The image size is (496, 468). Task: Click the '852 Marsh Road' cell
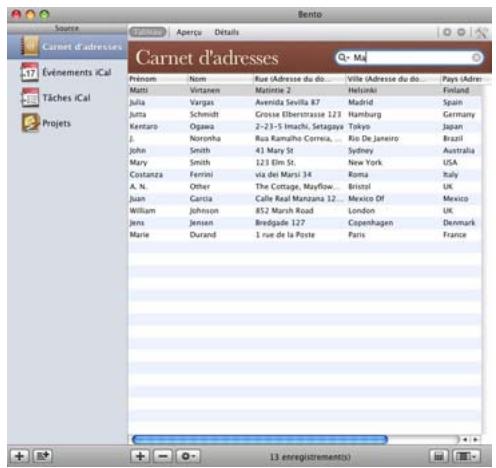pyautogui.click(x=284, y=211)
